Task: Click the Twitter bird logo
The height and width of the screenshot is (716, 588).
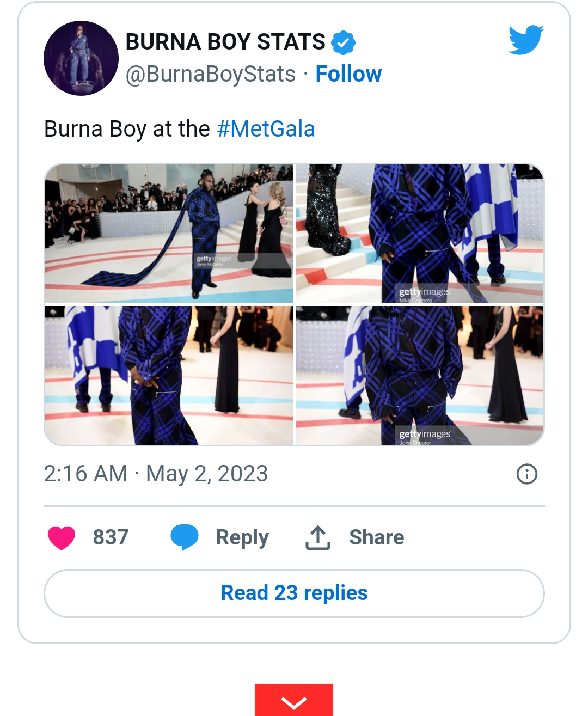Action: click(525, 40)
